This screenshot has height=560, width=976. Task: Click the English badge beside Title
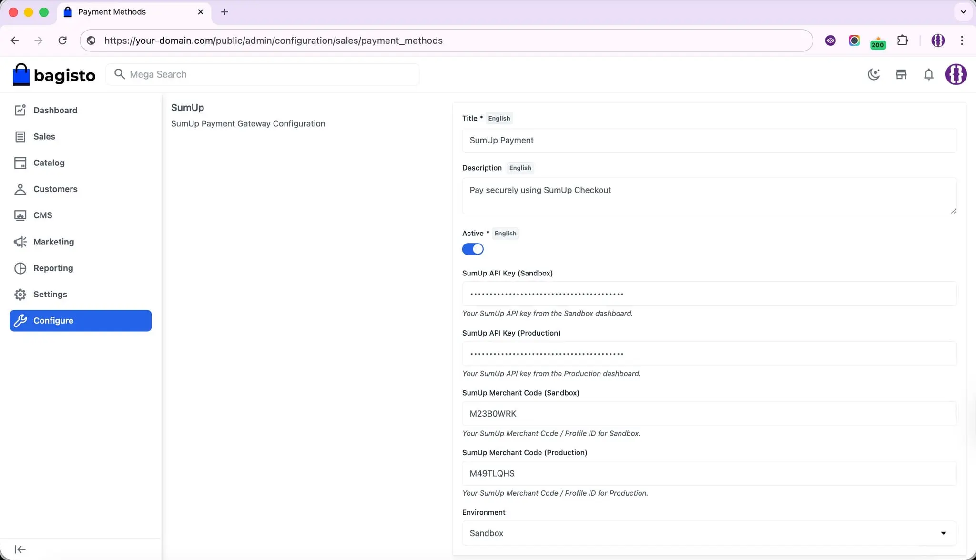[499, 118]
